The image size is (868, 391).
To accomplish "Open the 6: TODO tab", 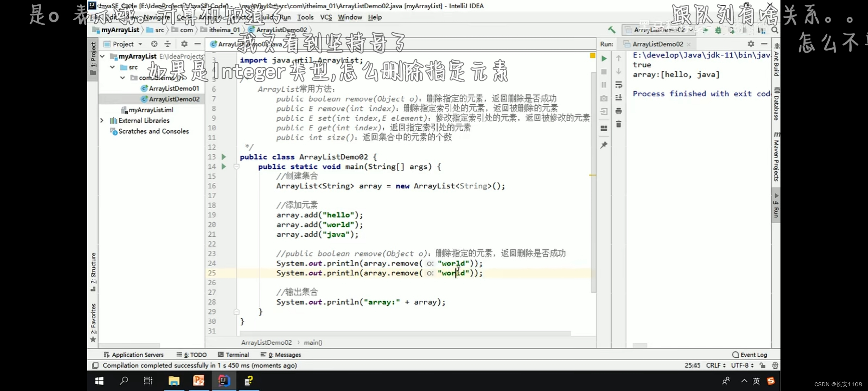I will 191,355.
